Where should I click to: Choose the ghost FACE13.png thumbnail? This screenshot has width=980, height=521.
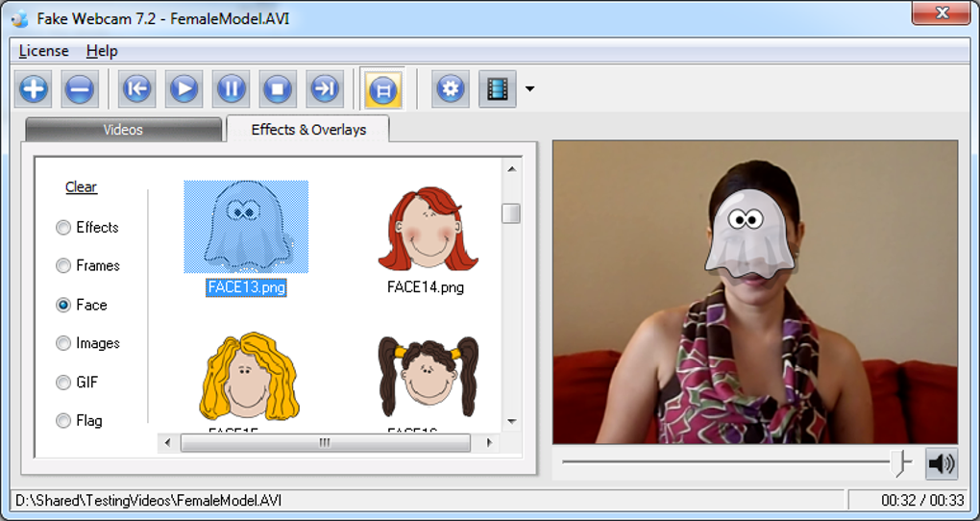click(x=246, y=227)
